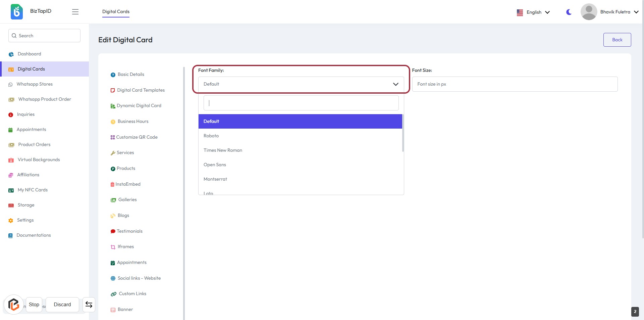
Task: Click the font dropdown search box
Action: 301,103
